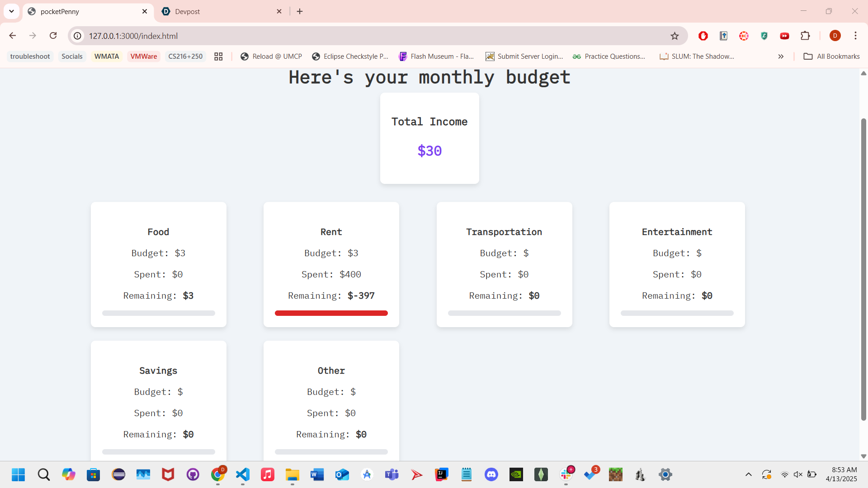This screenshot has width=868, height=488.
Task: Click the browser back arrow
Action: pos(13,36)
